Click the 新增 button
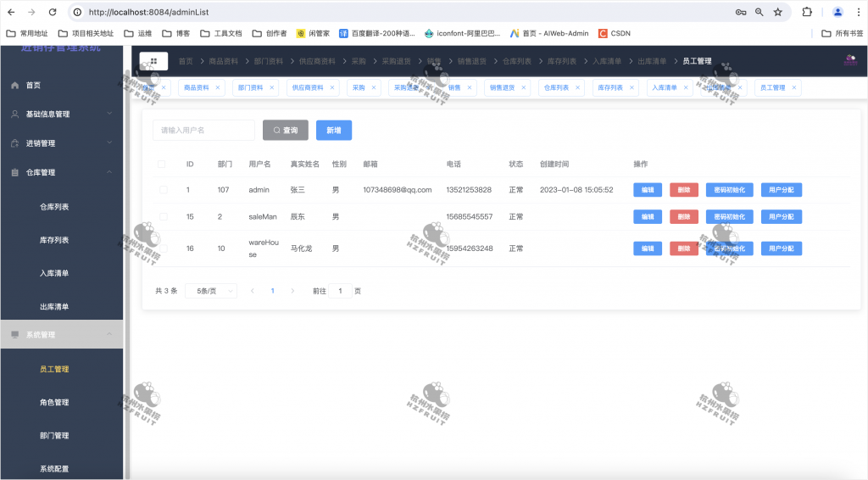 pos(334,130)
